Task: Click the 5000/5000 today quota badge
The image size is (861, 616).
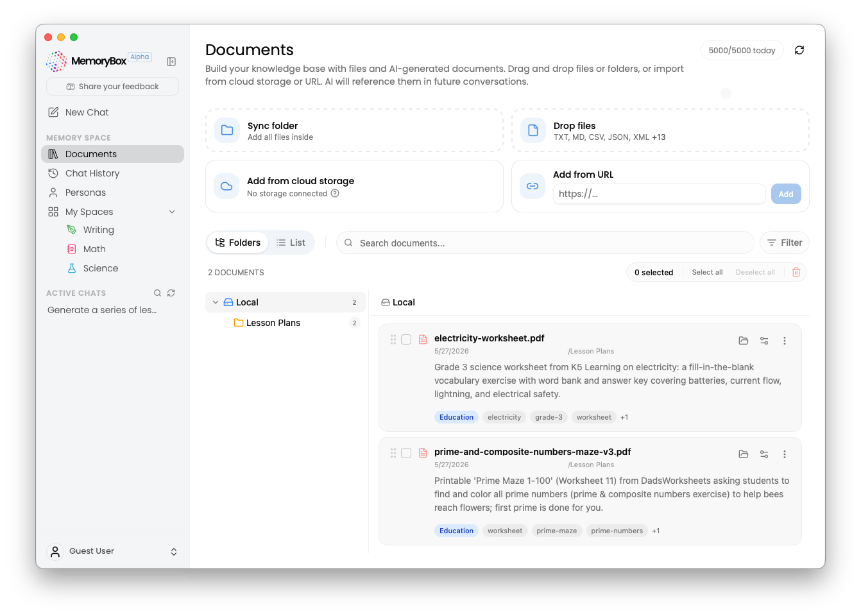Action: point(742,50)
